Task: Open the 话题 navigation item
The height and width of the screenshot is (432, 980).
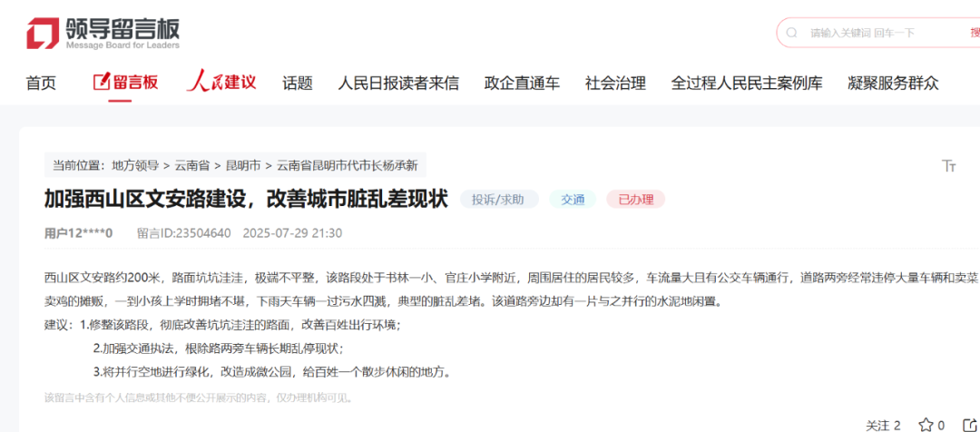Action: click(297, 83)
